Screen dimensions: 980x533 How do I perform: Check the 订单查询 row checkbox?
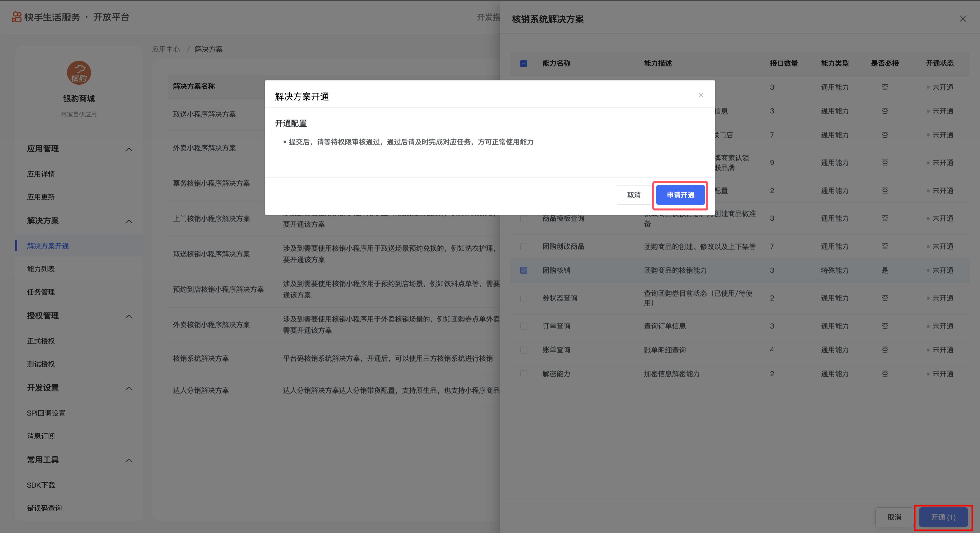pos(523,326)
